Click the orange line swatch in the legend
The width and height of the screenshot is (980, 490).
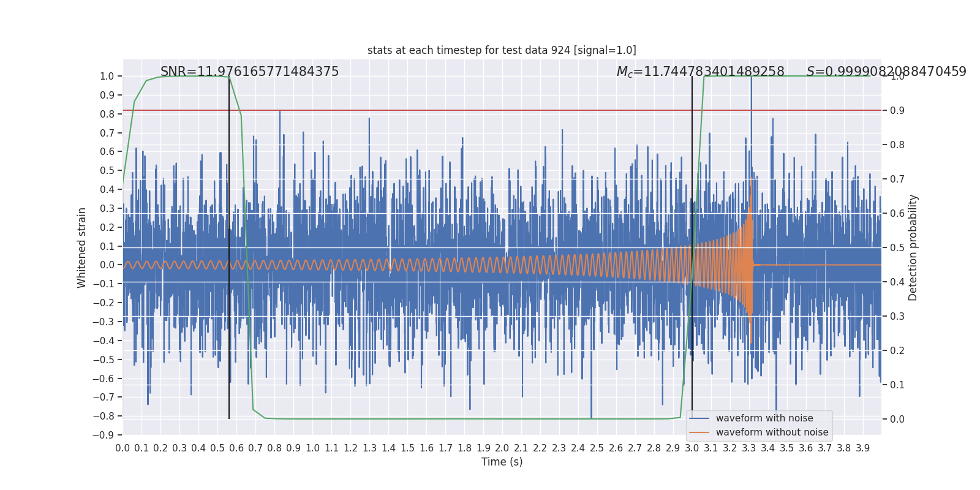point(699,432)
